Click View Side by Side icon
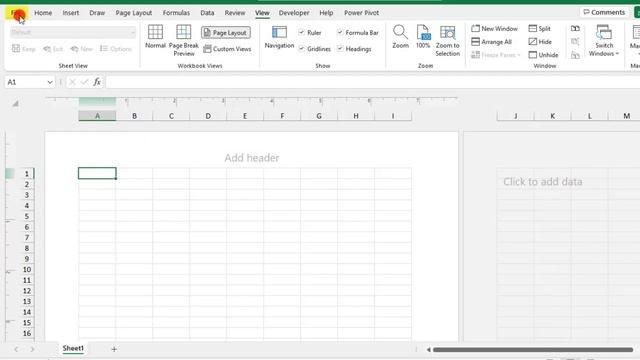Image resolution: width=640 pixels, height=360 pixels. click(x=575, y=29)
